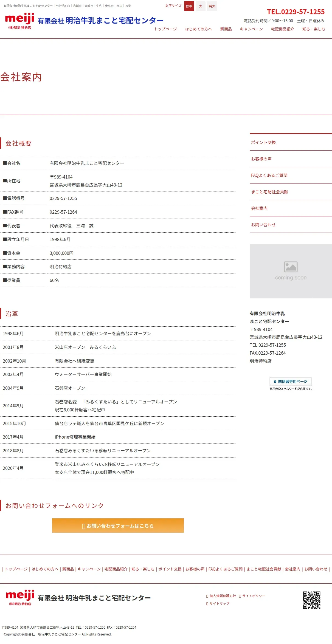This screenshot has width=332, height=644.
Task: Click the coming soon placeholder image
Action: (291, 271)
